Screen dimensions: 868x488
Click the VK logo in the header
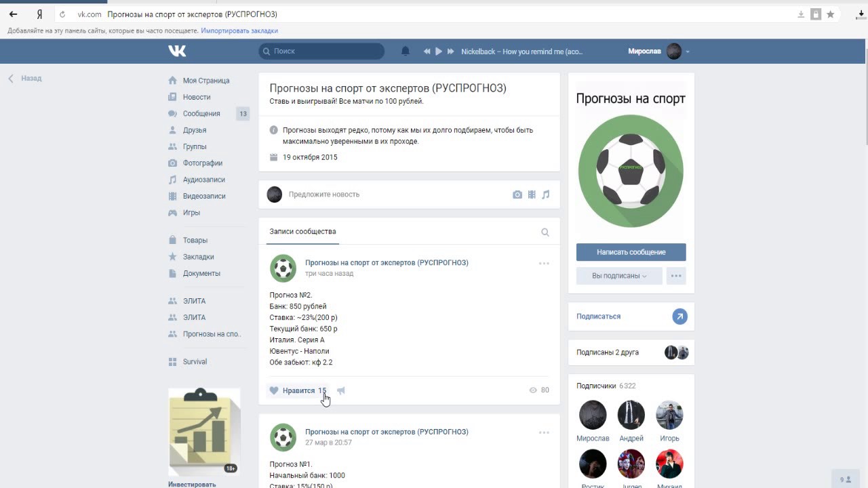pos(177,51)
